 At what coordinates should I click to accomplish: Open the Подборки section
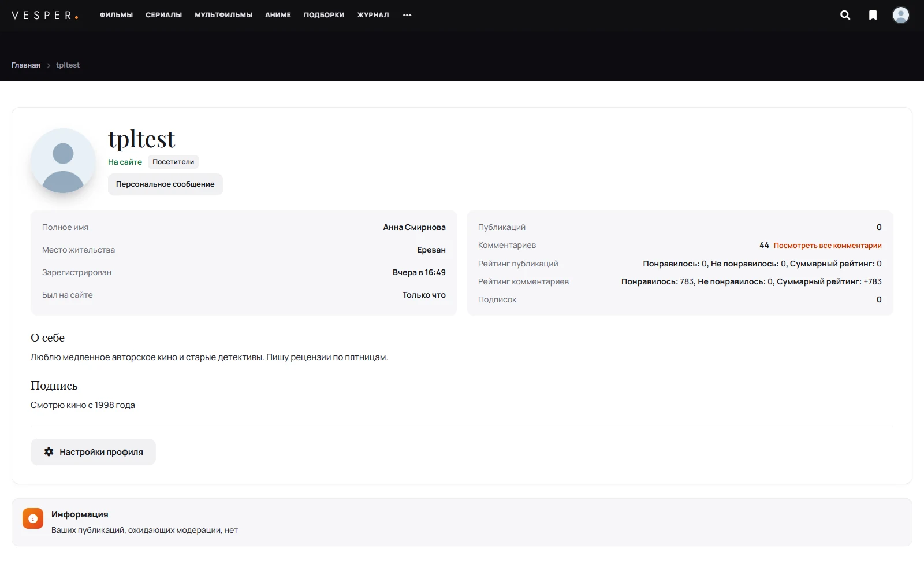[x=324, y=15]
